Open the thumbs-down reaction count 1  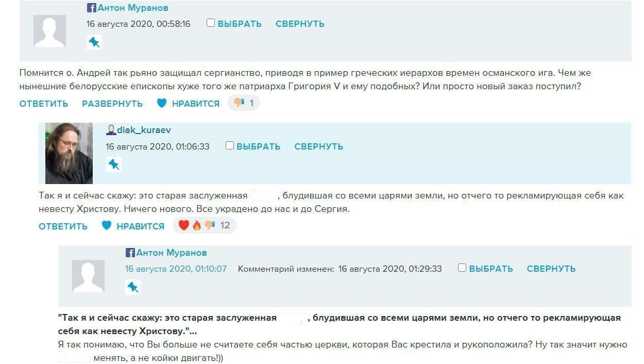click(x=244, y=103)
